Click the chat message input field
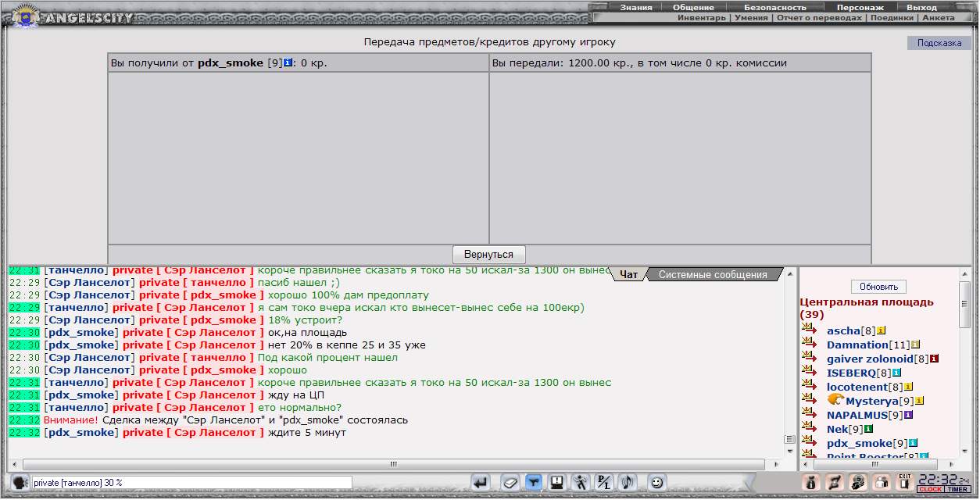The height and width of the screenshot is (500, 980). click(x=191, y=483)
